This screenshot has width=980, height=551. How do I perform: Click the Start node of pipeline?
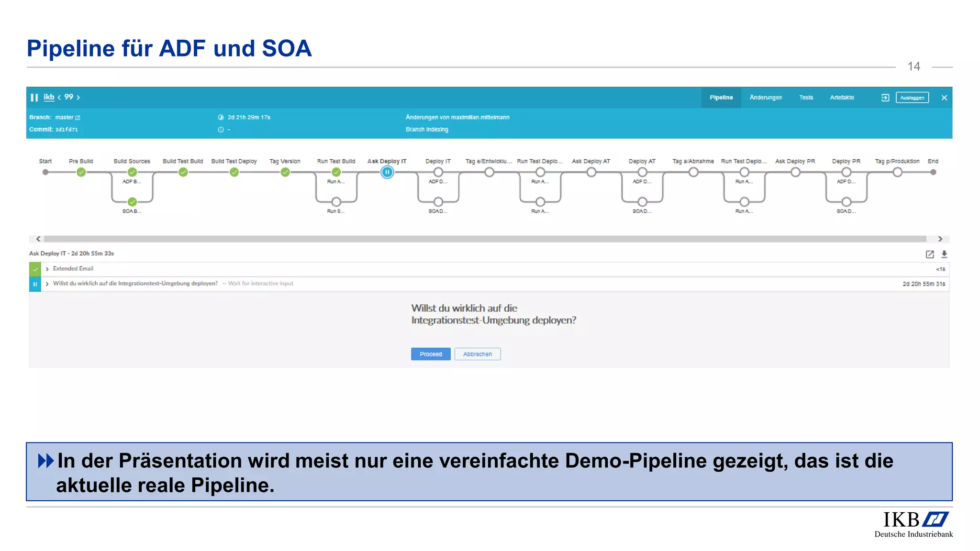[x=45, y=172]
